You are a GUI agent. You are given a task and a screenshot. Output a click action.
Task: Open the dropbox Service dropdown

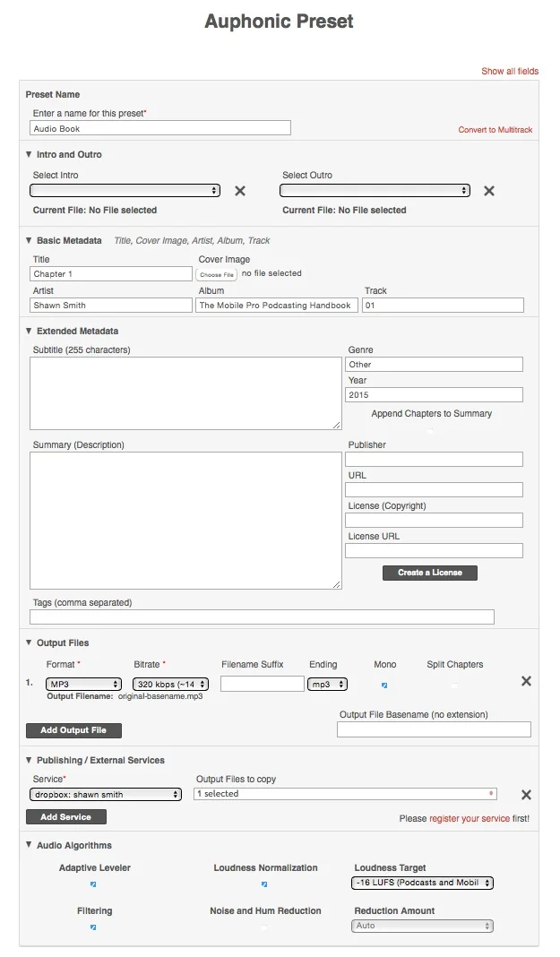[106, 795]
